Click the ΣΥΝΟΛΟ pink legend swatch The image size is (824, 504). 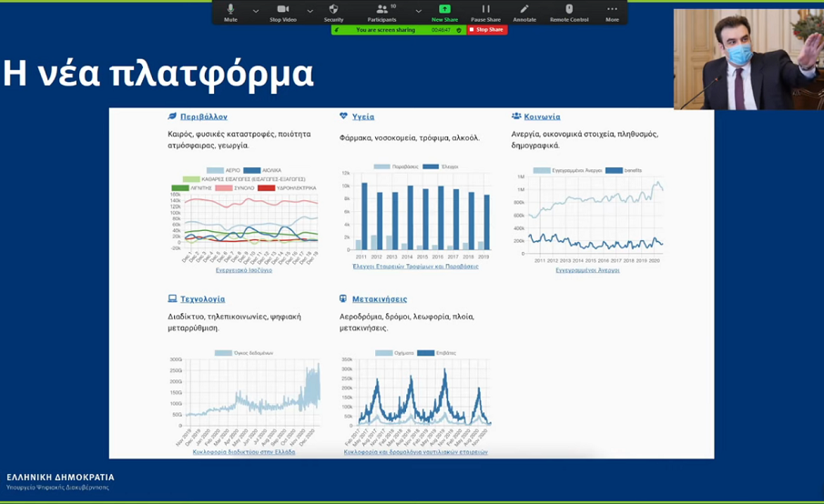tap(223, 188)
